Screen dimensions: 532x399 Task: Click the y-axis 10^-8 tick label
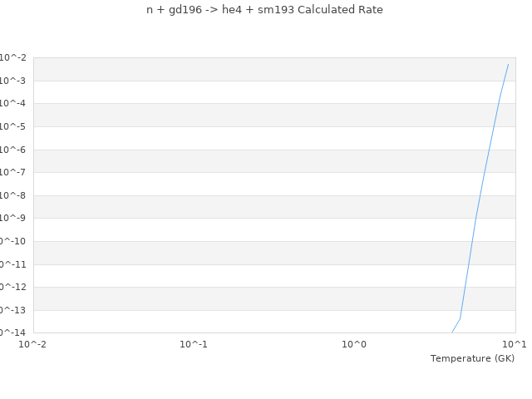click(x=13, y=195)
